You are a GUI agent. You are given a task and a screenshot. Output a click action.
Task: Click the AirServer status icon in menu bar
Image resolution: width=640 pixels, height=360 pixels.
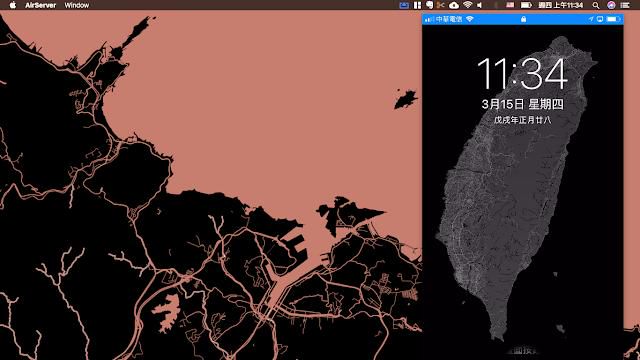(404, 5)
